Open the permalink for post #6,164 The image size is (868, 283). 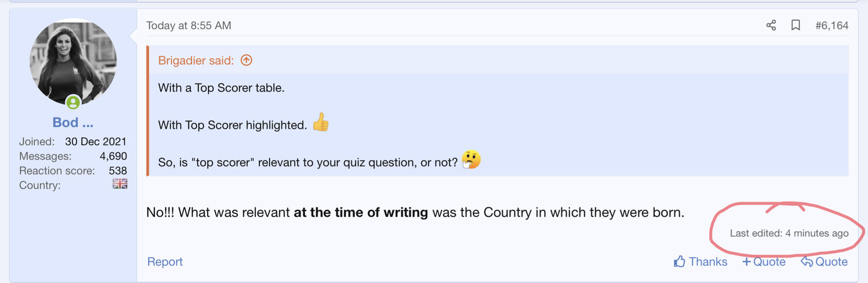point(832,25)
